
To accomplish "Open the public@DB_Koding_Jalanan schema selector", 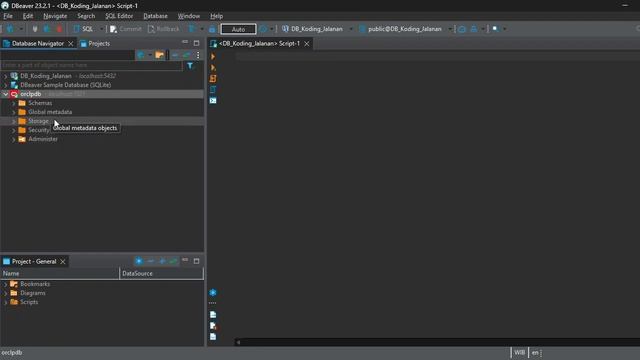I will tap(400, 29).
